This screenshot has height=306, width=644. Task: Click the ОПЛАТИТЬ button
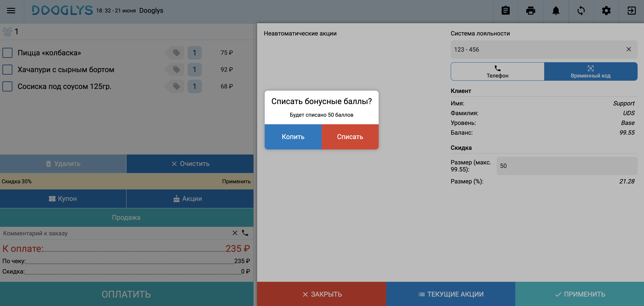click(127, 294)
